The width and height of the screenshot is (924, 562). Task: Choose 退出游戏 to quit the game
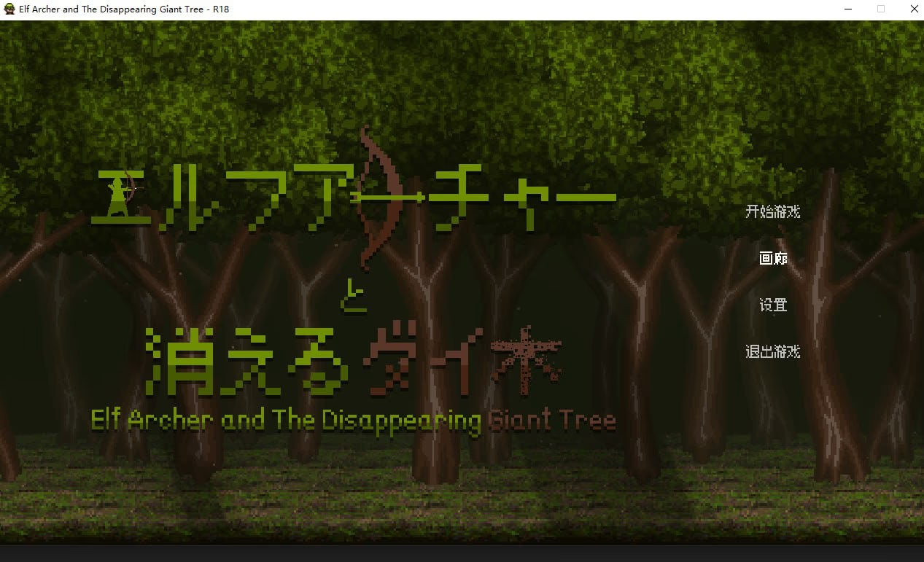(773, 352)
